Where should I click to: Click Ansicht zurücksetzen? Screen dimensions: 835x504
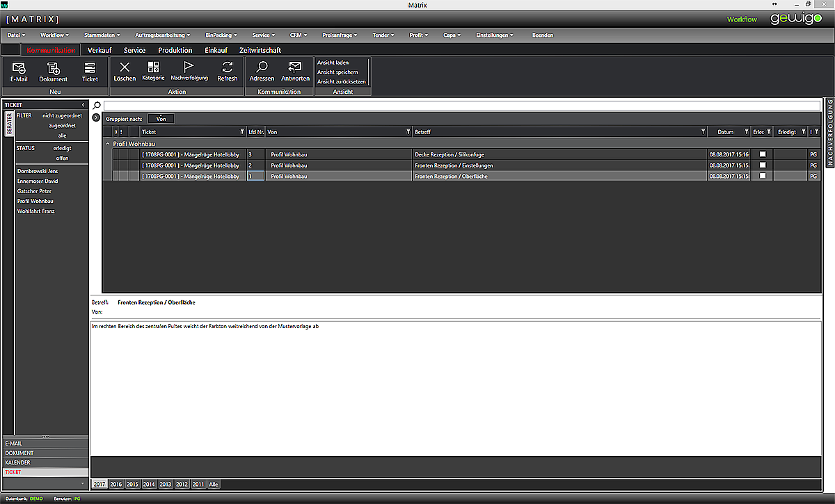coord(341,82)
